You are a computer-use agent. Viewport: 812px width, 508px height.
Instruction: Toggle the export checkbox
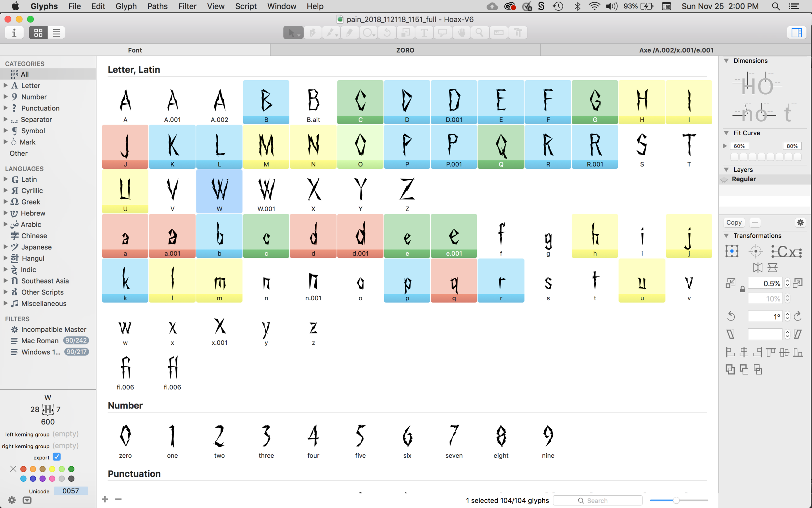point(57,457)
